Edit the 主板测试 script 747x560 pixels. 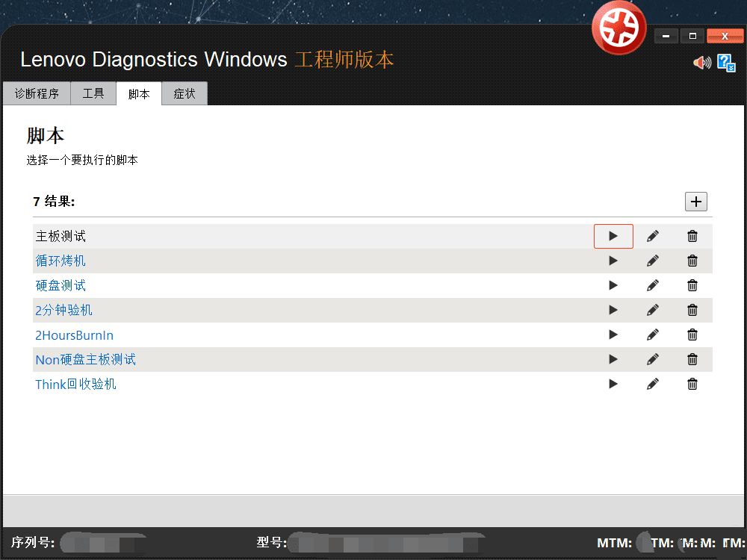coord(653,236)
